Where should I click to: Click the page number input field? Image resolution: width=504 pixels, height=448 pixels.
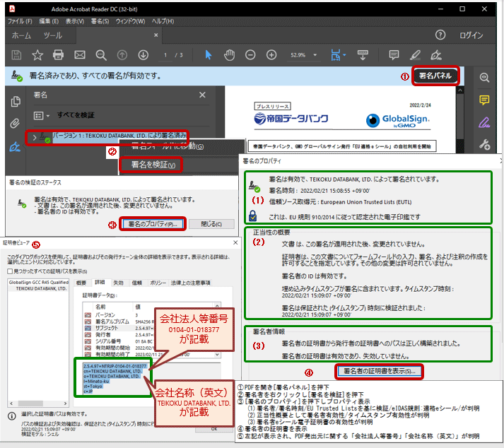165,55
